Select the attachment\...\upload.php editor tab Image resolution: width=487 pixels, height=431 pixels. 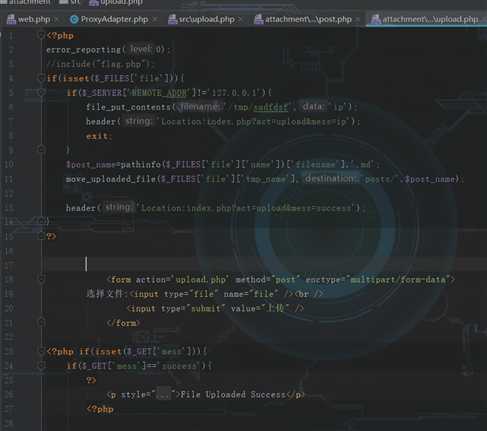[x=430, y=19]
